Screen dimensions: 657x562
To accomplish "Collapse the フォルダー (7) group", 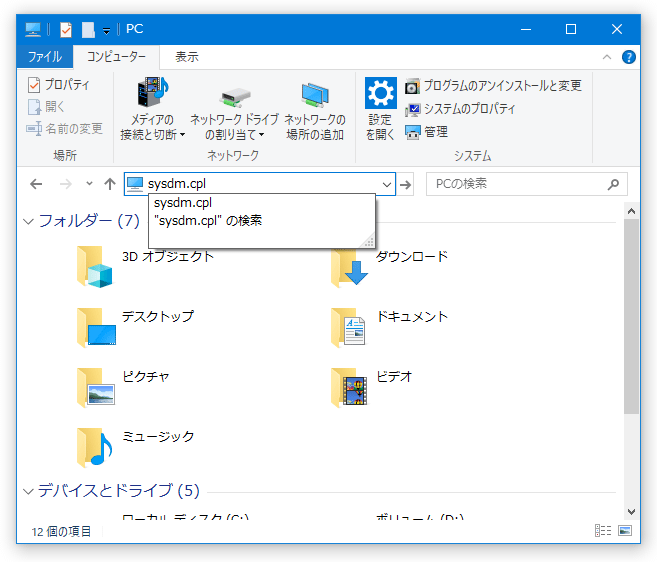I will tap(28, 221).
